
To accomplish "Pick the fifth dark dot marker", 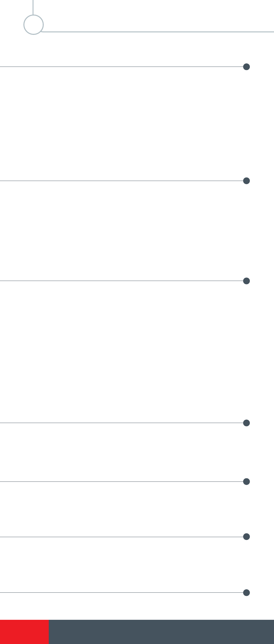I will click(x=246, y=481).
